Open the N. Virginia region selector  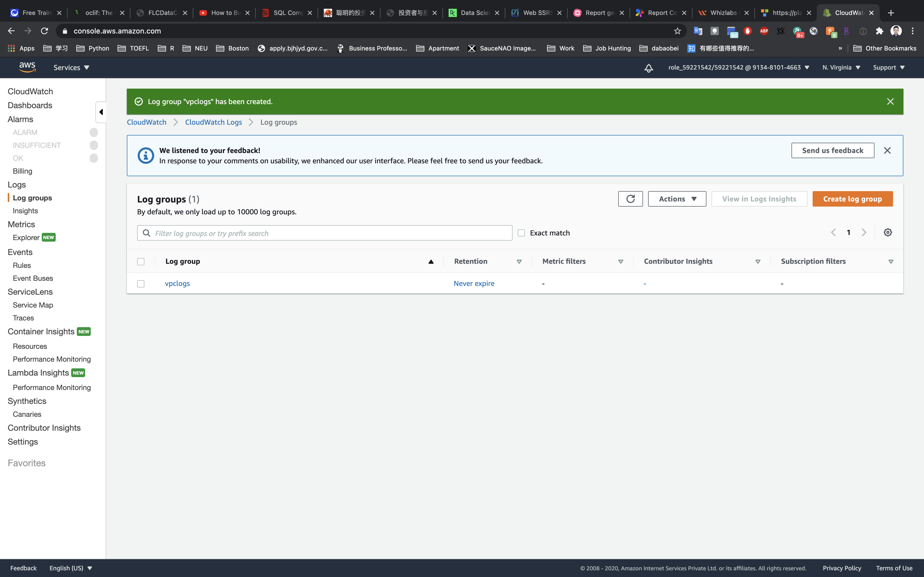[x=841, y=67]
